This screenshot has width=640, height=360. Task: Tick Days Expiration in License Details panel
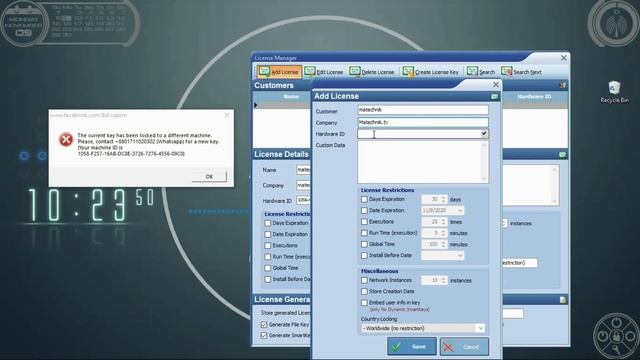[x=267, y=223]
